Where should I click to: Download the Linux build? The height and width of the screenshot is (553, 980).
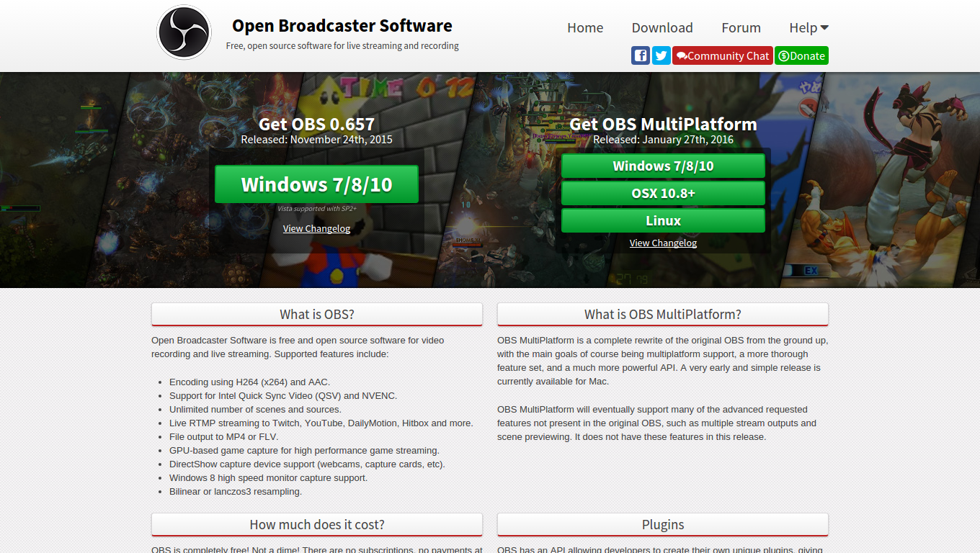click(x=663, y=220)
